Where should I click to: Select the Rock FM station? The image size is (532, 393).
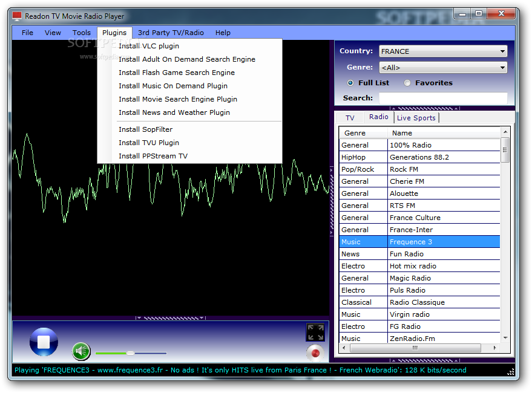(419, 169)
